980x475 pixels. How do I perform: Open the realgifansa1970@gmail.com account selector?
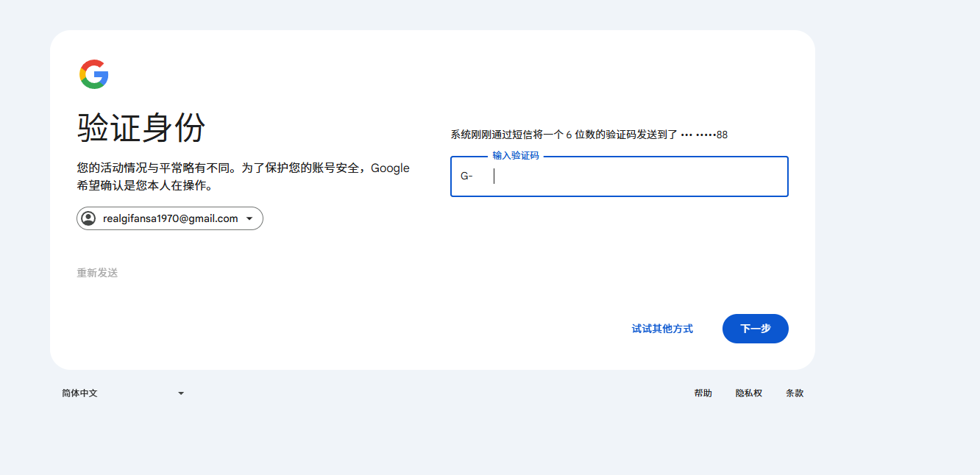[169, 218]
